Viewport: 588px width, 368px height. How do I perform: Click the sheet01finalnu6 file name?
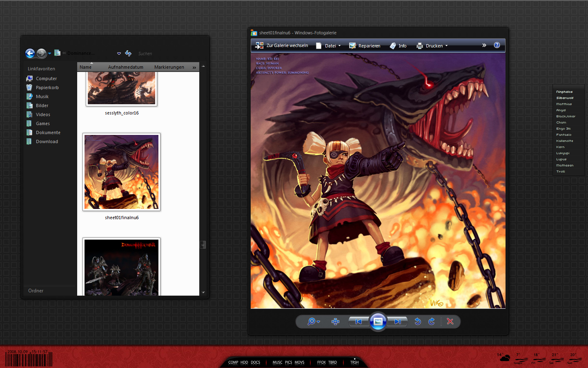[x=122, y=218]
